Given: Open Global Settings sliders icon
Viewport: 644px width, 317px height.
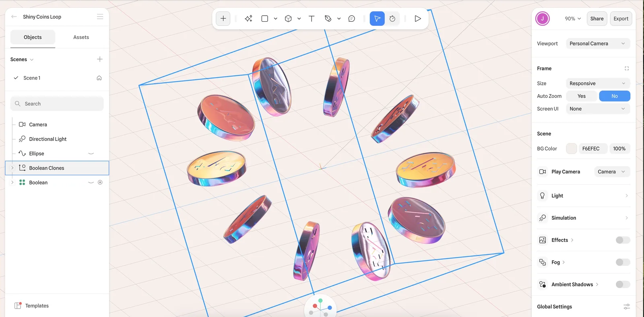Looking at the screenshot, I should point(627,307).
